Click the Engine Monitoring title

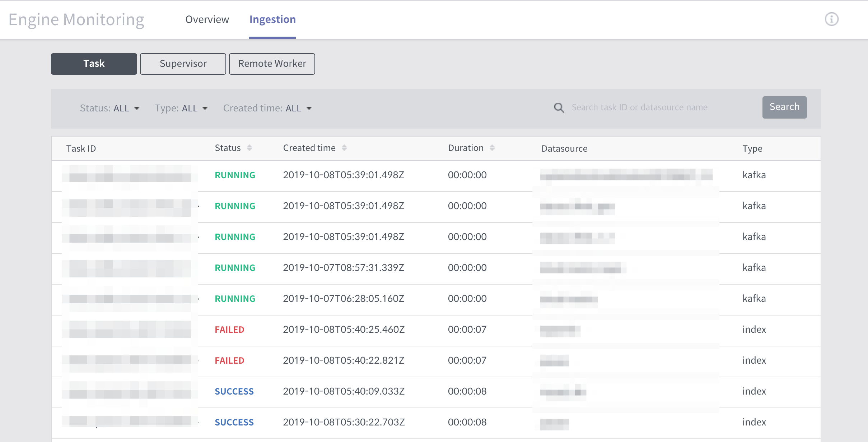(x=76, y=20)
